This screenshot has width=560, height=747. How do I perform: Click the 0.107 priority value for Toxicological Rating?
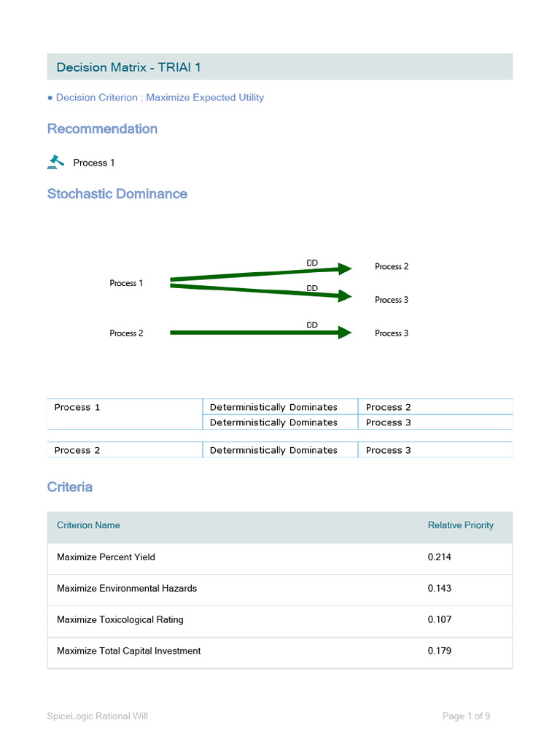coord(440,620)
